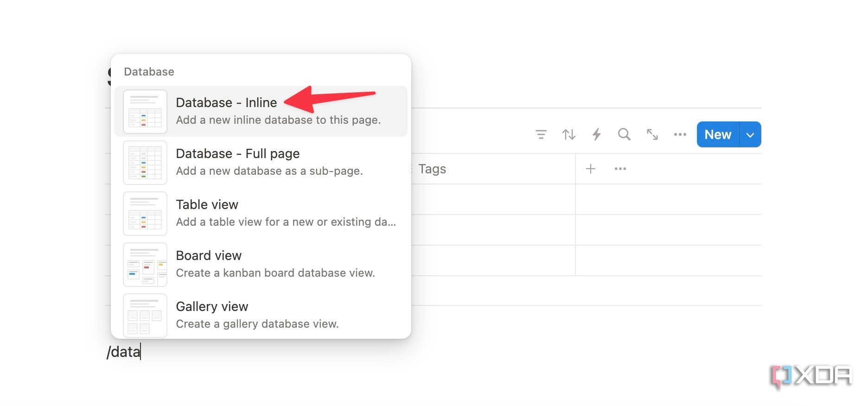Click the New button to add an entry
This screenshot has height=406, width=868.
coord(717,134)
